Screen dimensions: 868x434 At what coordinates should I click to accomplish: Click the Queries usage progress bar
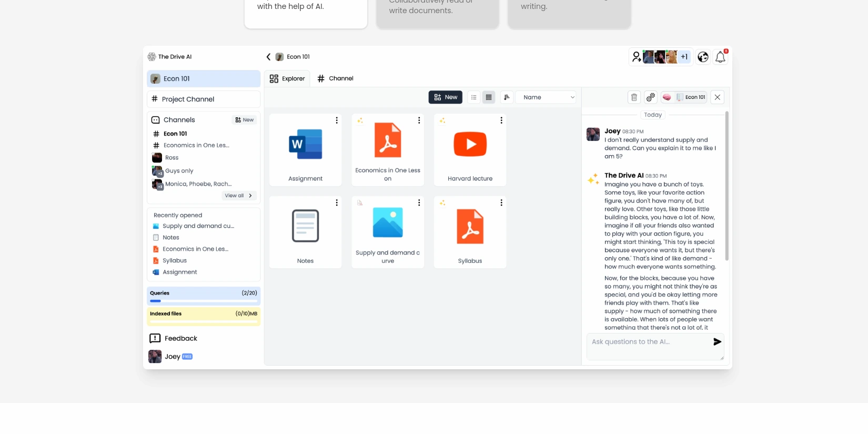point(204,301)
